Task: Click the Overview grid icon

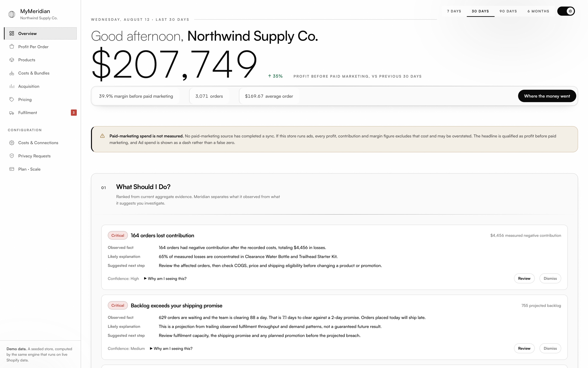Action: [x=12, y=33]
